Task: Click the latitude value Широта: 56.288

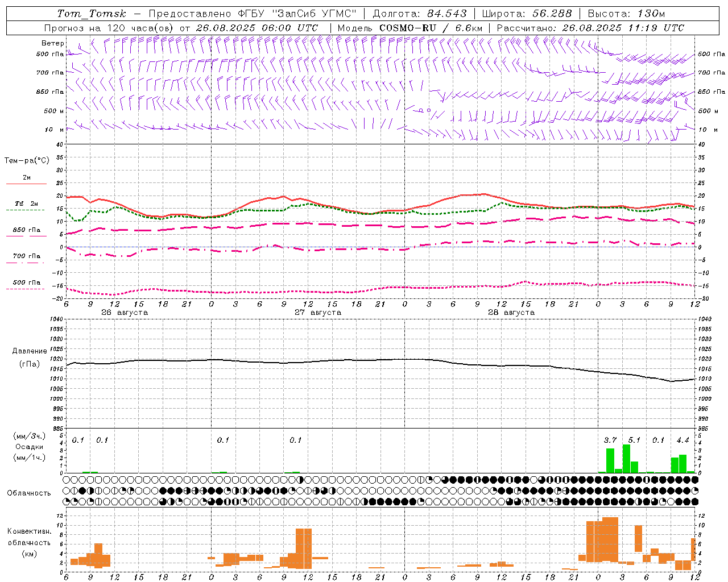Action: point(527,14)
